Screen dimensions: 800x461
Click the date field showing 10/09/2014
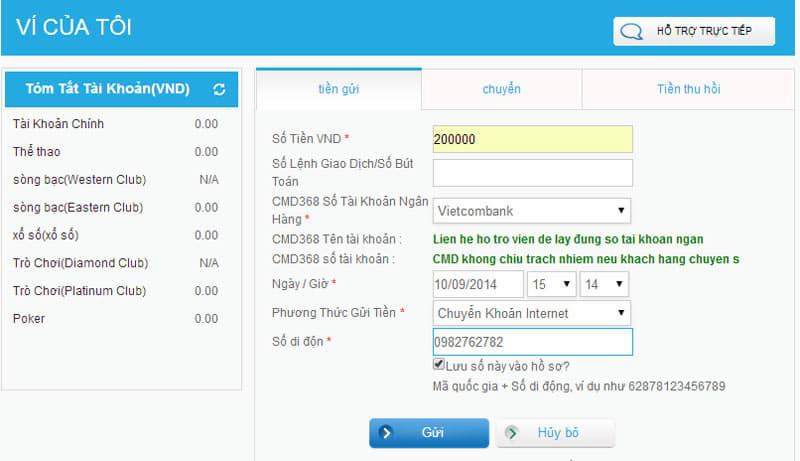coord(478,285)
